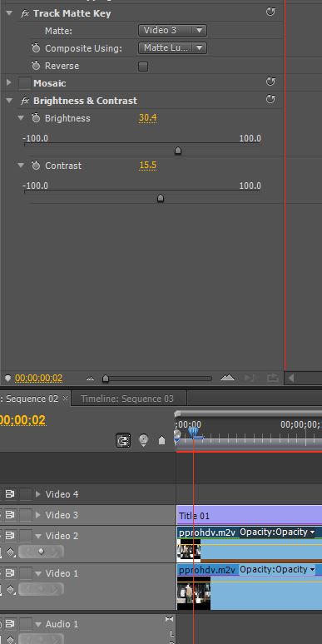This screenshot has width=322, height=644.
Task: Toggle the Snap magnet icon in timeline
Action: pyautogui.click(x=123, y=441)
